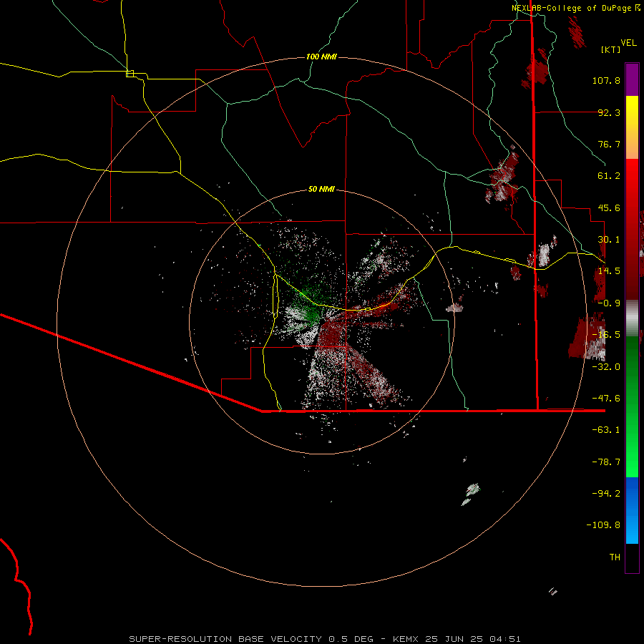This screenshot has height=644, width=644.
Task: Click the 14.5 velocity scale value
Action: point(609,271)
